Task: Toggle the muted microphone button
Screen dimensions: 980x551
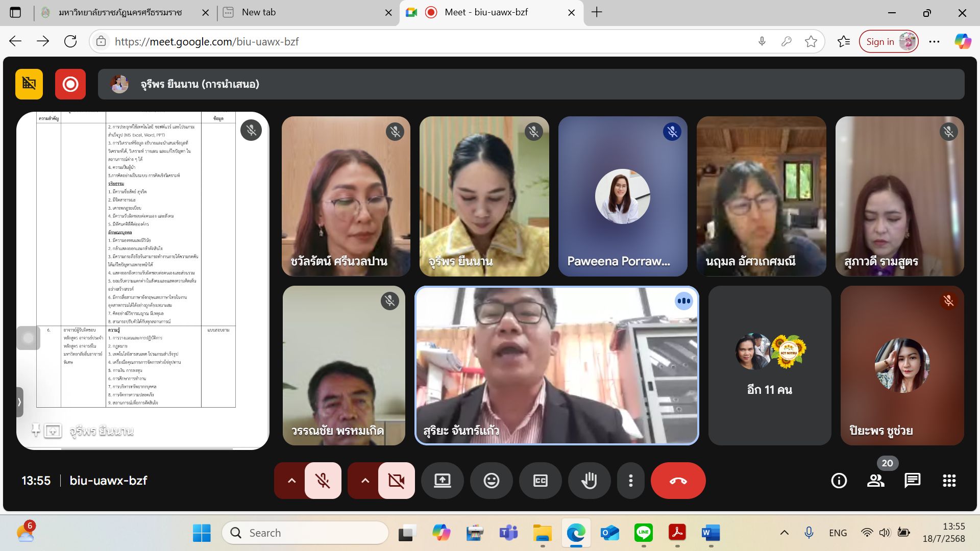Action: click(x=323, y=480)
